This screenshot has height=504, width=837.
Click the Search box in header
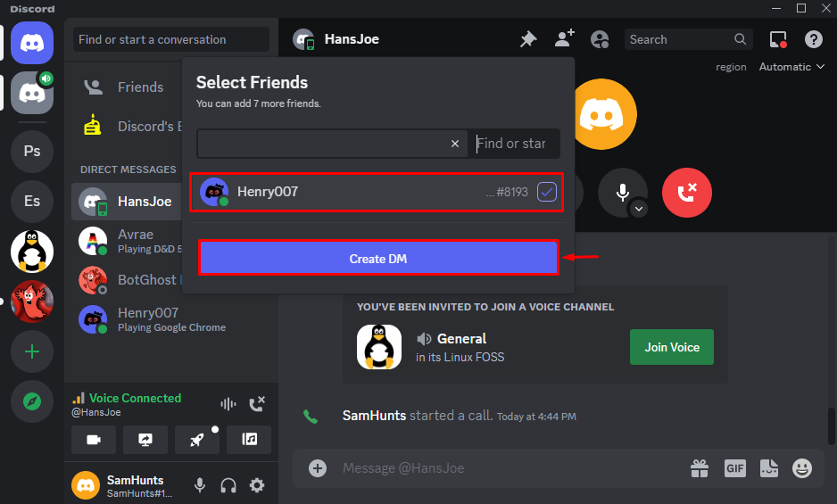pos(689,39)
